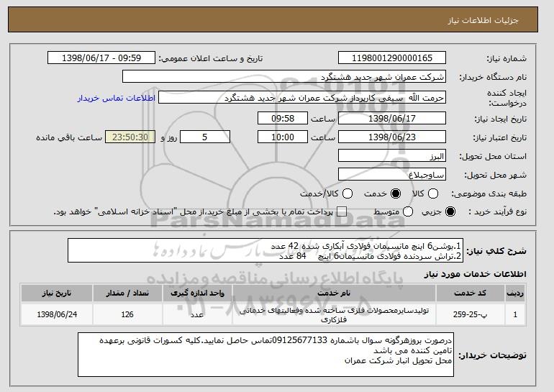Select the خدمت radio button
Viewport: 554px width, 392px height.
(396, 193)
